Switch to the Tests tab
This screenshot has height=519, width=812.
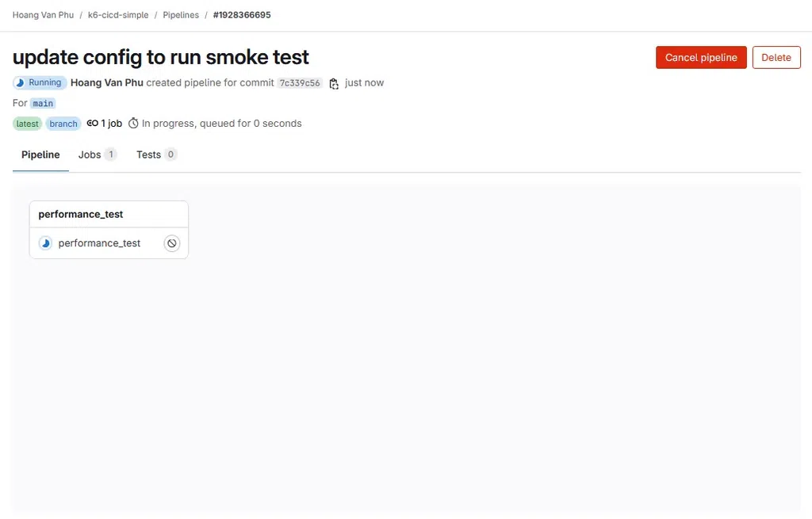pyautogui.click(x=156, y=155)
